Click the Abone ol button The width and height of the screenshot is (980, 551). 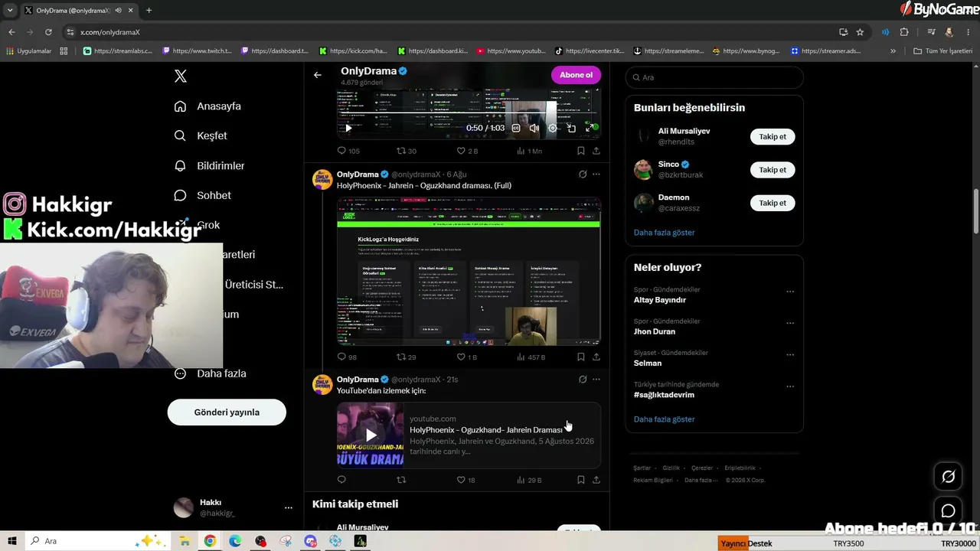coord(576,75)
